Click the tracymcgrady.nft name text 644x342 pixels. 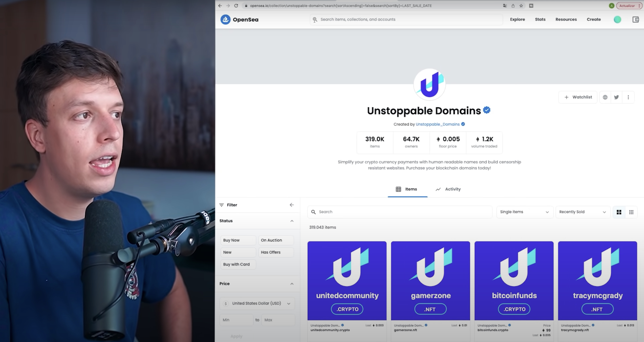[575, 330]
